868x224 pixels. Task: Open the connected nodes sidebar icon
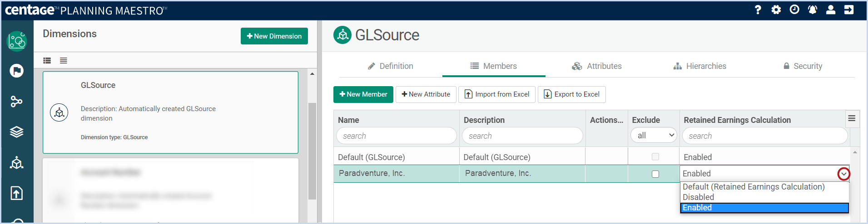tap(17, 101)
